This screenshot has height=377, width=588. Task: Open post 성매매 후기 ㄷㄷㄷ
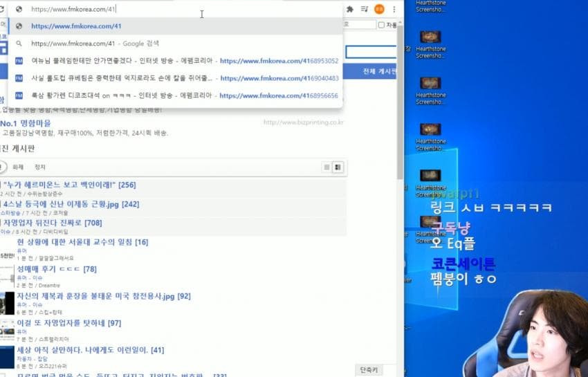coord(57,269)
